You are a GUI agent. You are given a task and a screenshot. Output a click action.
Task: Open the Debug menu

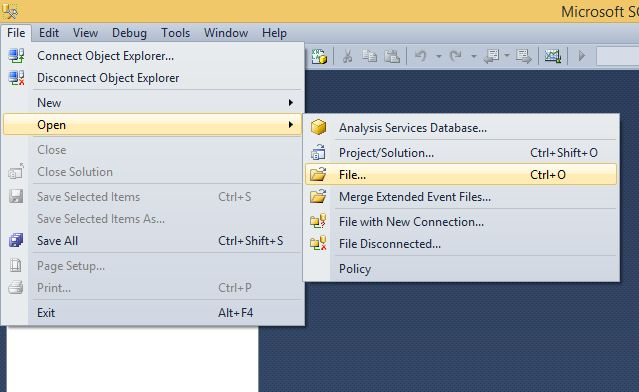[x=129, y=33]
